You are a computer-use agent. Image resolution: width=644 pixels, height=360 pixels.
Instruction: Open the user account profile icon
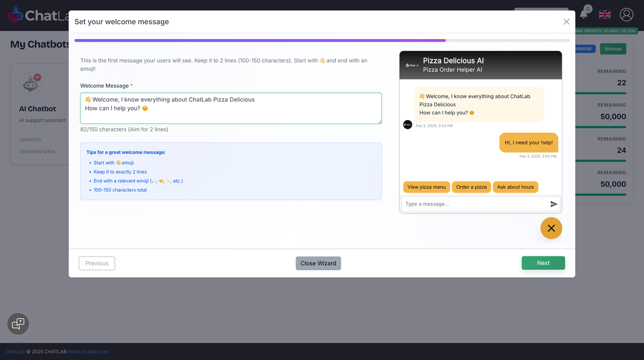tap(626, 14)
